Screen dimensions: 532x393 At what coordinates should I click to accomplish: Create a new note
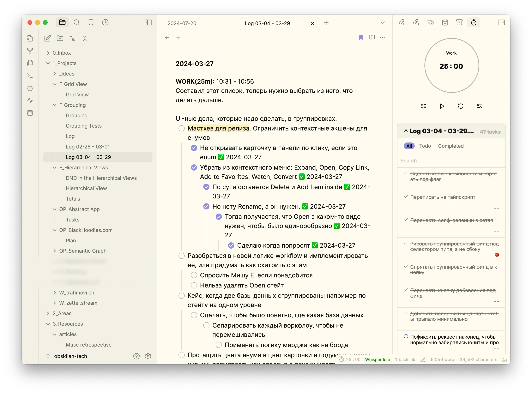coord(48,38)
